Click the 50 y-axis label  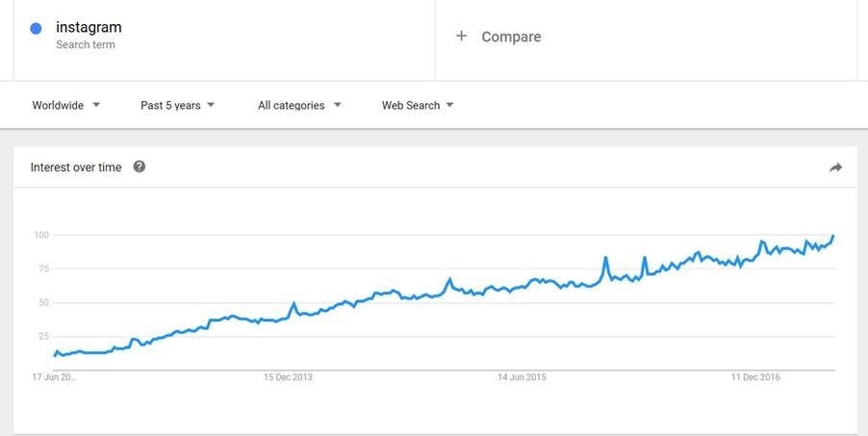42,302
